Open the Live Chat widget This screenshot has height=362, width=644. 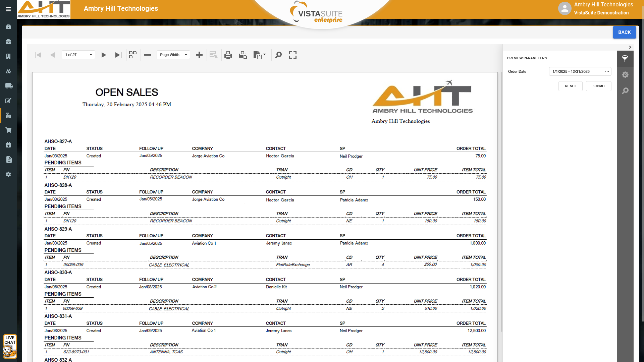[x=10, y=346]
